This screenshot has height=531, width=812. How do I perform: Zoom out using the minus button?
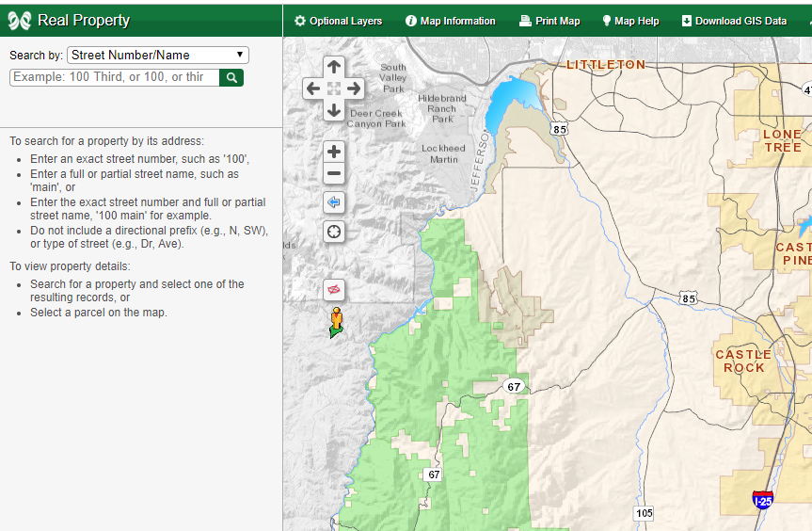click(334, 173)
